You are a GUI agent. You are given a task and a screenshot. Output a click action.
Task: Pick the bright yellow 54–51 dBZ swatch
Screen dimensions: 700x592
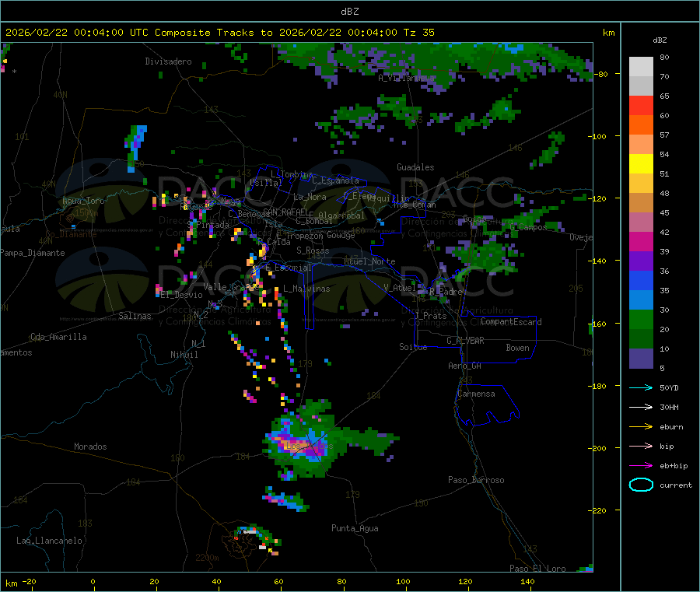tap(641, 164)
